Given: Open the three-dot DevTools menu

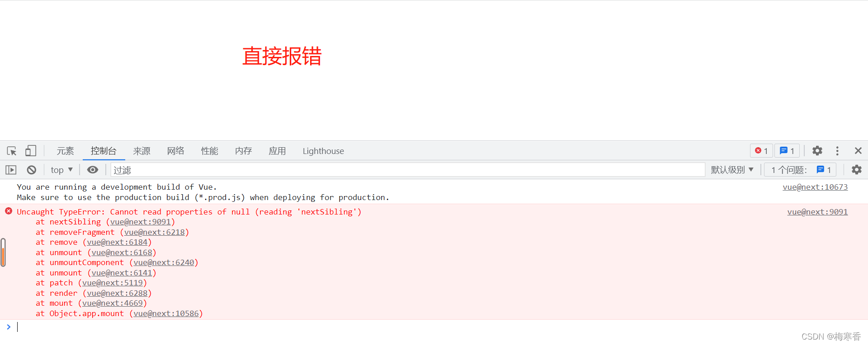Looking at the screenshot, I should [x=837, y=151].
